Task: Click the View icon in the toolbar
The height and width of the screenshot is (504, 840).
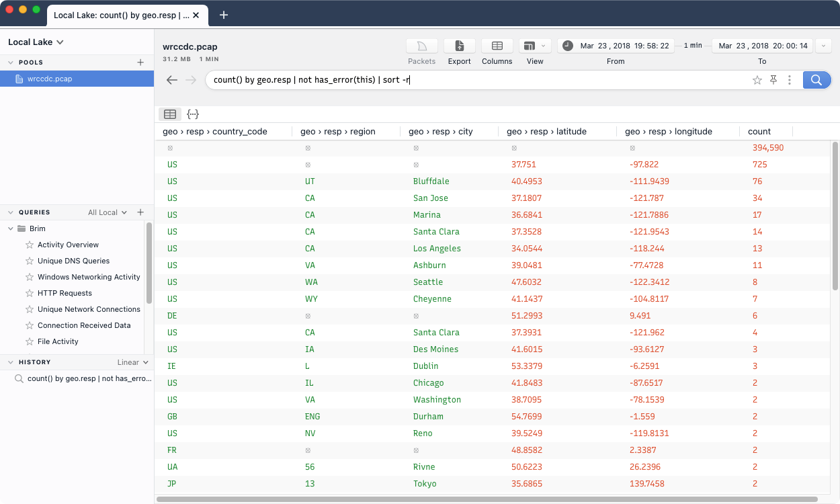Action: coord(531,47)
